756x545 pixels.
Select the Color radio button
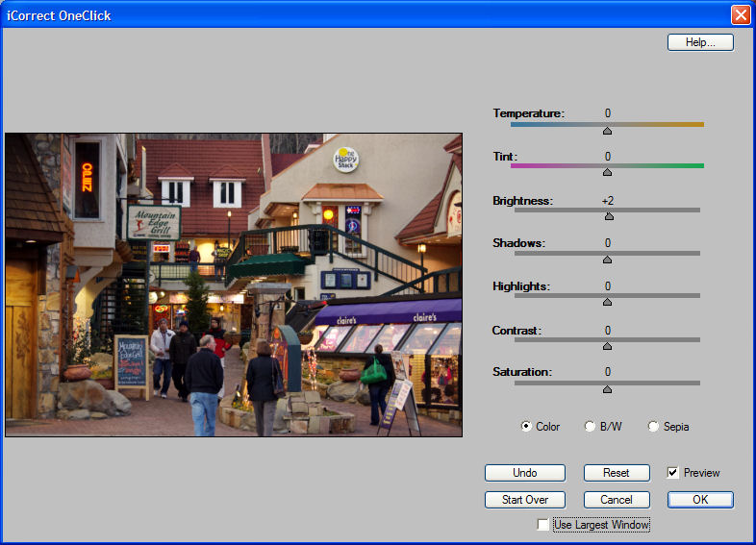[x=526, y=427]
